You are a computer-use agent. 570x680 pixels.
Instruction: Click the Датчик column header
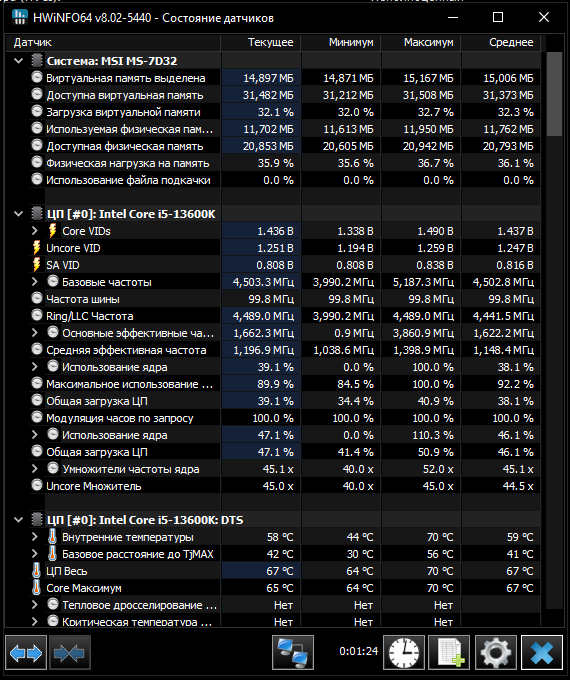(113, 42)
